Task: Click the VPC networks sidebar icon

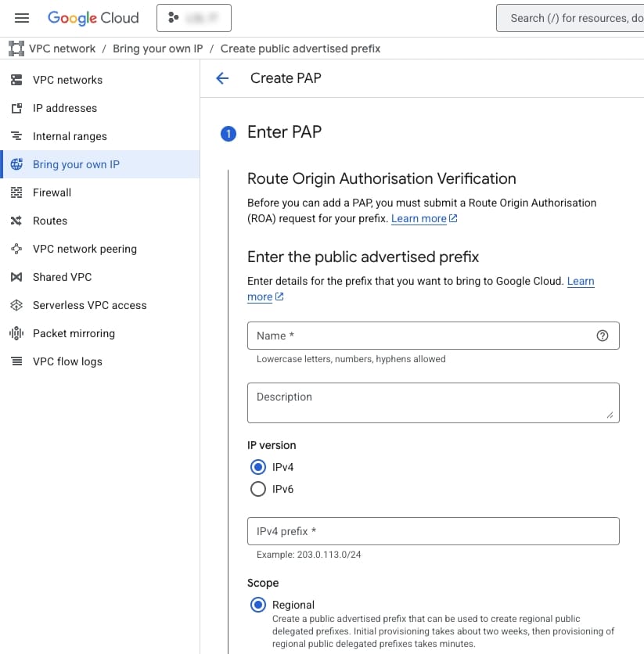Action: 16,80
